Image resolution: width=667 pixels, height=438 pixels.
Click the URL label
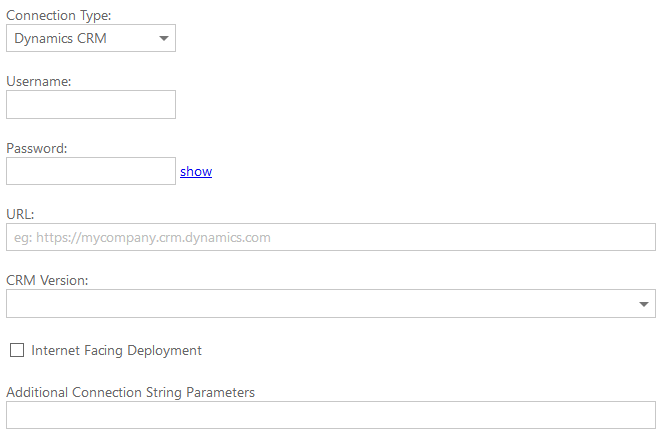click(x=20, y=214)
